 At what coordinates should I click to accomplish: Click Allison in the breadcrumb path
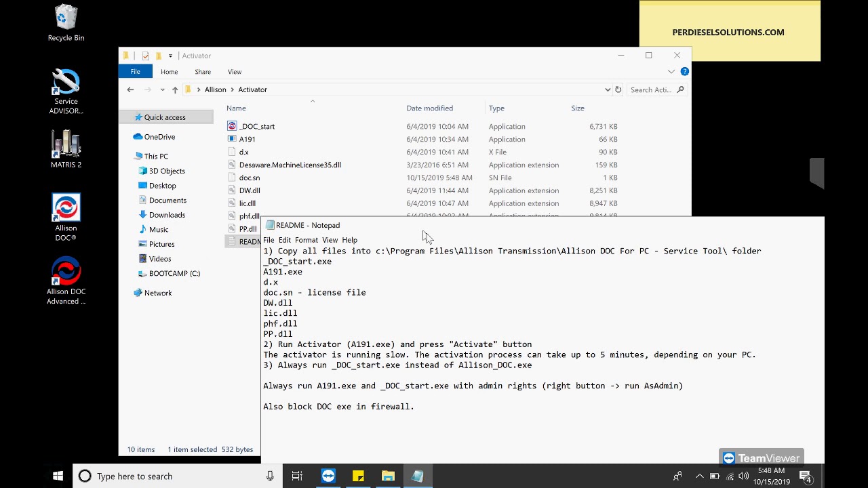coord(215,89)
